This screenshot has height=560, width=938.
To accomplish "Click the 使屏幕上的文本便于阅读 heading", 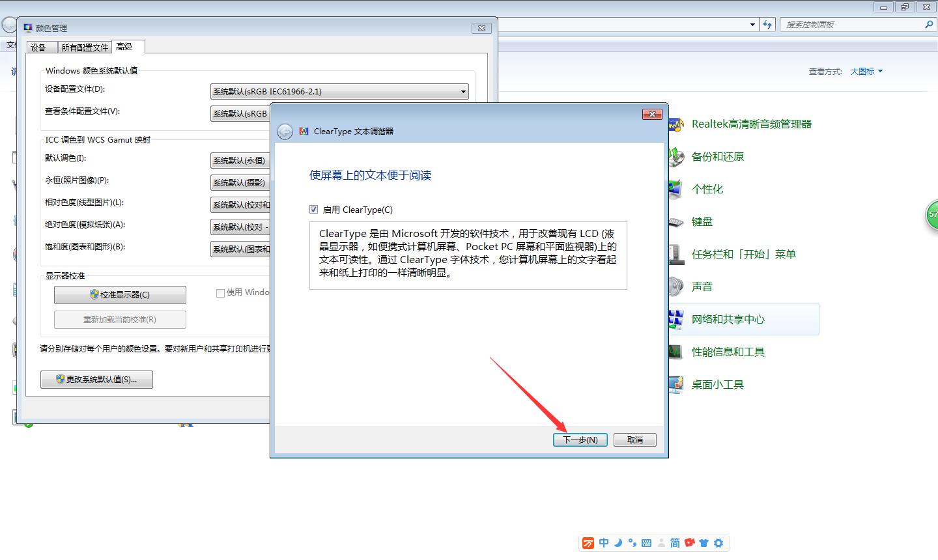I will coord(371,175).
